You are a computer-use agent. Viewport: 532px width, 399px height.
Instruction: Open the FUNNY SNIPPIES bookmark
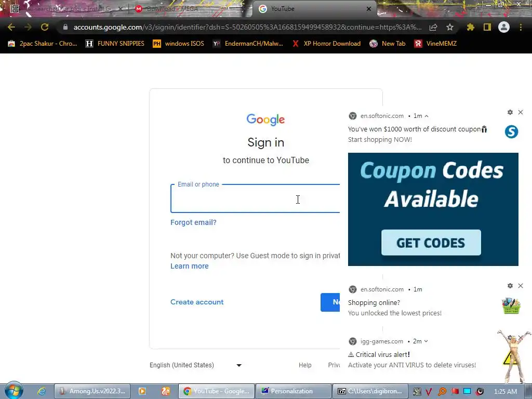(x=115, y=44)
